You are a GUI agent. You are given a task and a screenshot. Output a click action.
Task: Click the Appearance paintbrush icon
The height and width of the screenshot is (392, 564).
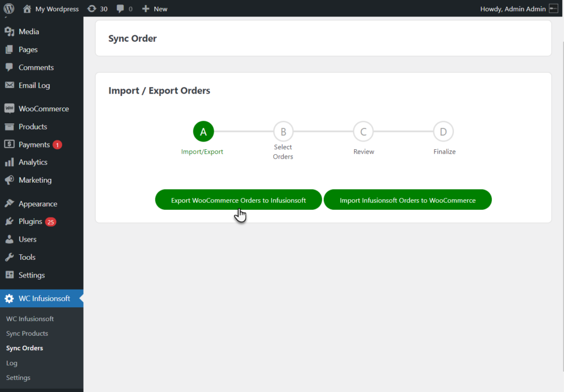9,204
